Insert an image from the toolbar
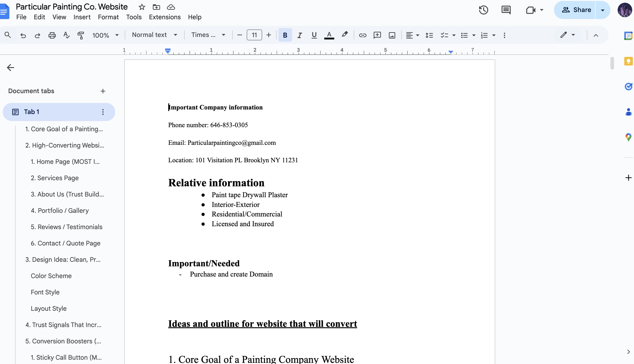 pyautogui.click(x=392, y=35)
